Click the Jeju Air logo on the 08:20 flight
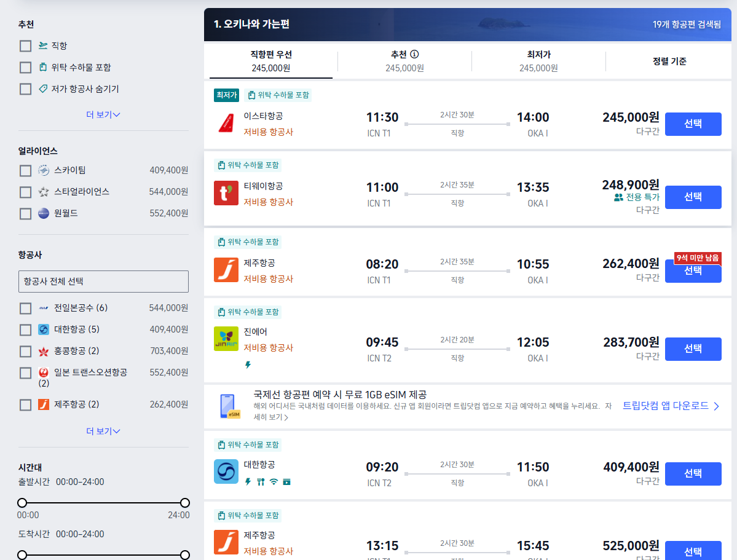 click(x=226, y=270)
